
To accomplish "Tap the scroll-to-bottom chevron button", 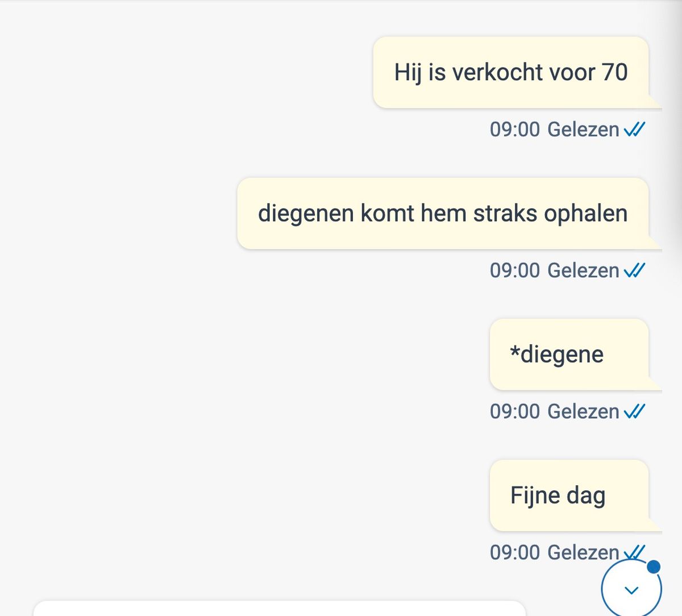I will coord(631,589).
